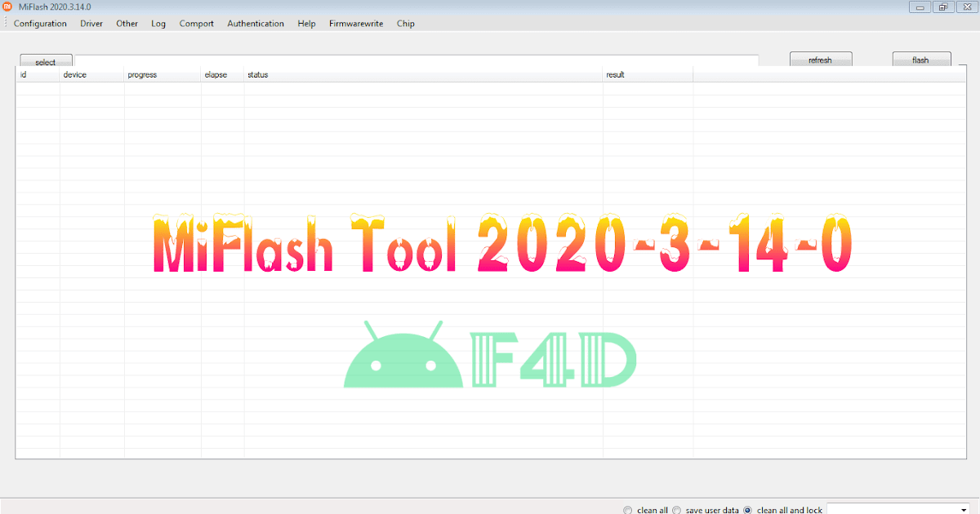Select the save user data radio option

pos(675,509)
